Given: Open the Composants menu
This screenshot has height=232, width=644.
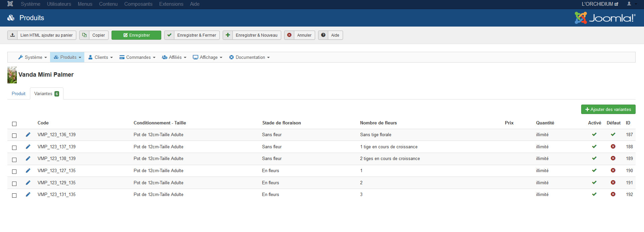Looking at the screenshot, I should pos(138,4).
